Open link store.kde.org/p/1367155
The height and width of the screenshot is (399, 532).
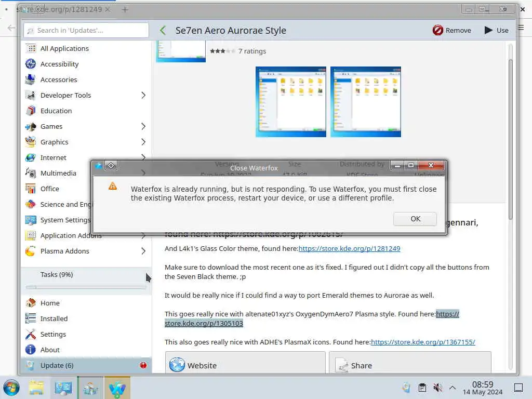(x=423, y=342)
